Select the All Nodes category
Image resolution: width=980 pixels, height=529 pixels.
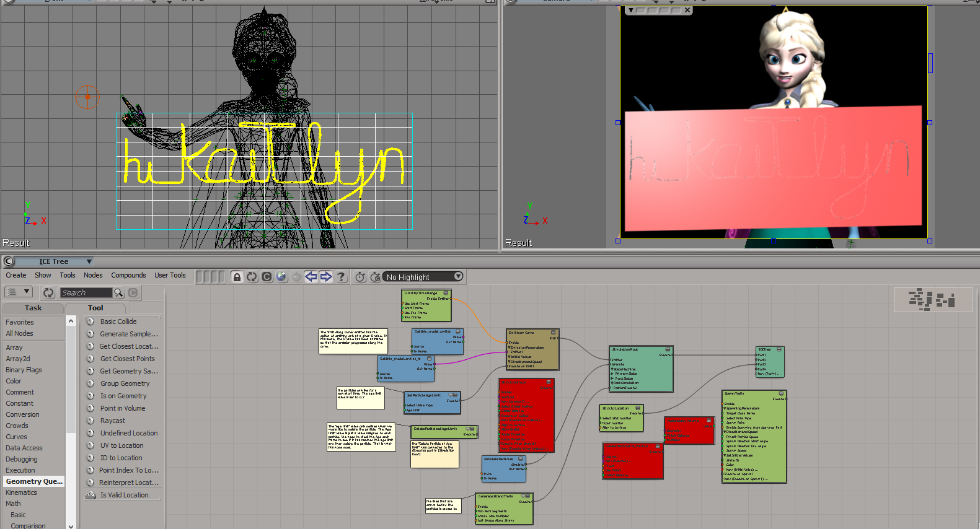pyautogui.click(x=19, y=333)
